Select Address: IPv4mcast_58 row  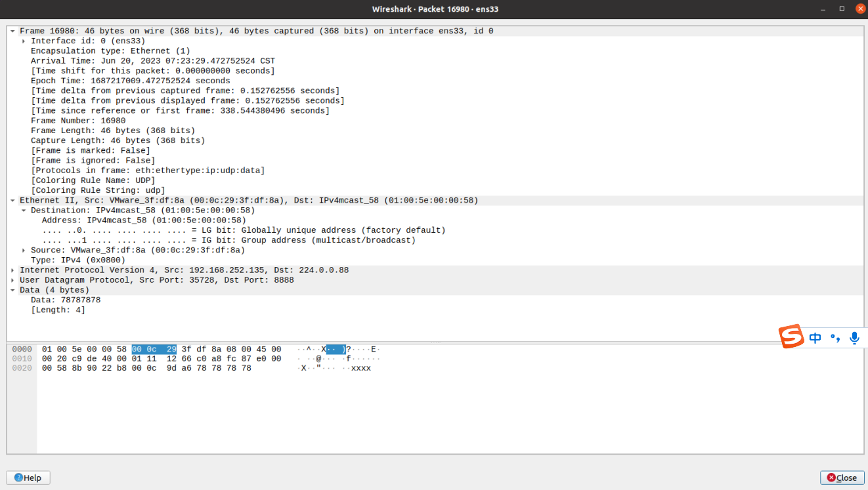[x=436, y=220]
